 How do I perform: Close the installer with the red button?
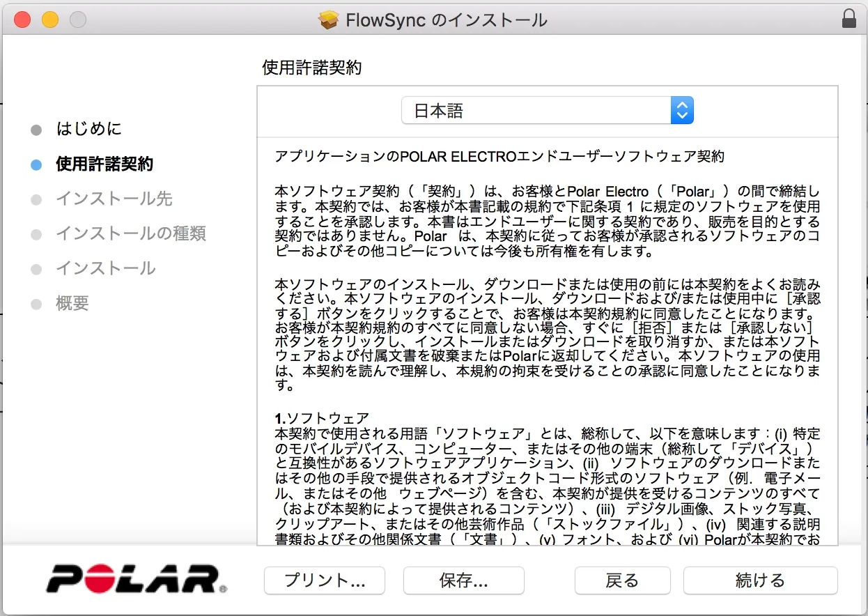[22, 20]
